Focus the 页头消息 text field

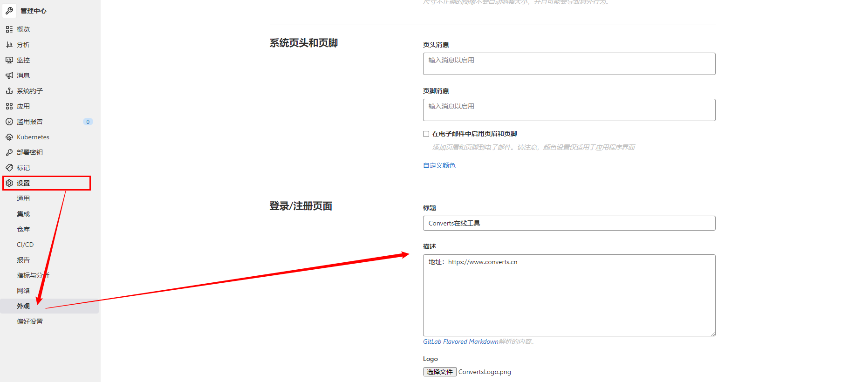[569, 64]
